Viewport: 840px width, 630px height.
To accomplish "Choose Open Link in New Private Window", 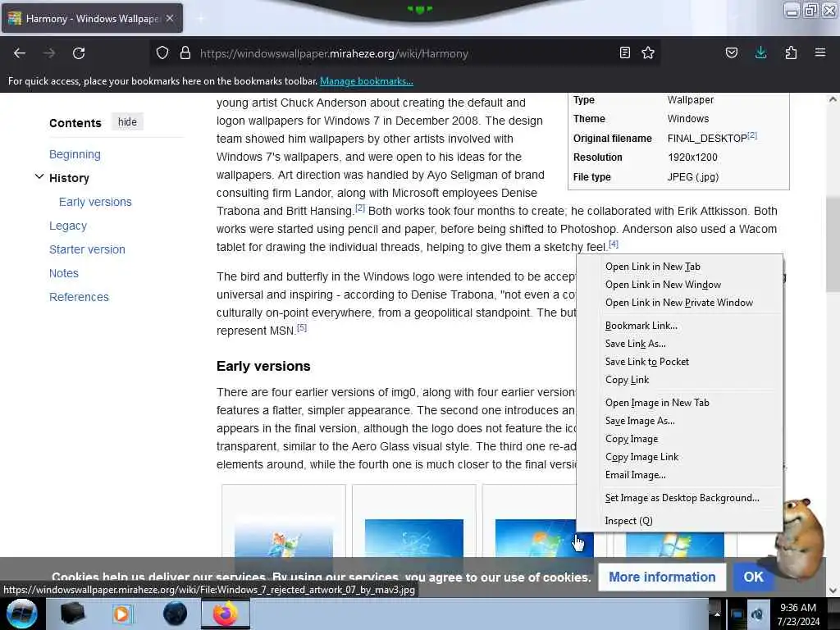I will pyautogui.click(x=679, y=303).
